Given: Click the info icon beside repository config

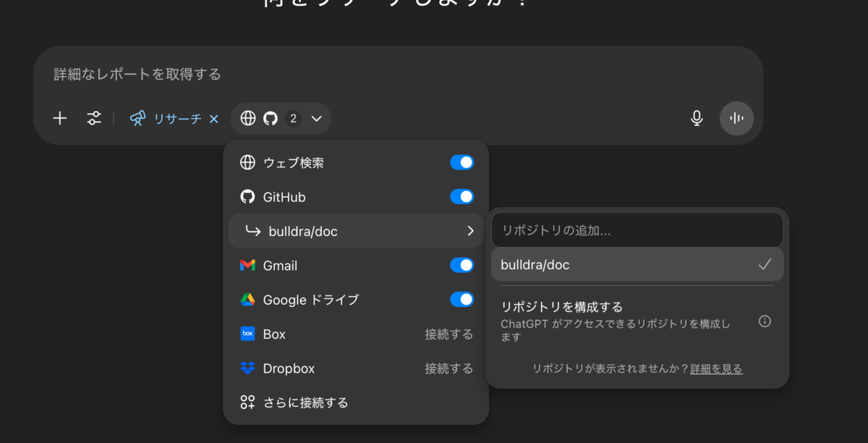Looking at the screenshot, I should coord(765,321).
